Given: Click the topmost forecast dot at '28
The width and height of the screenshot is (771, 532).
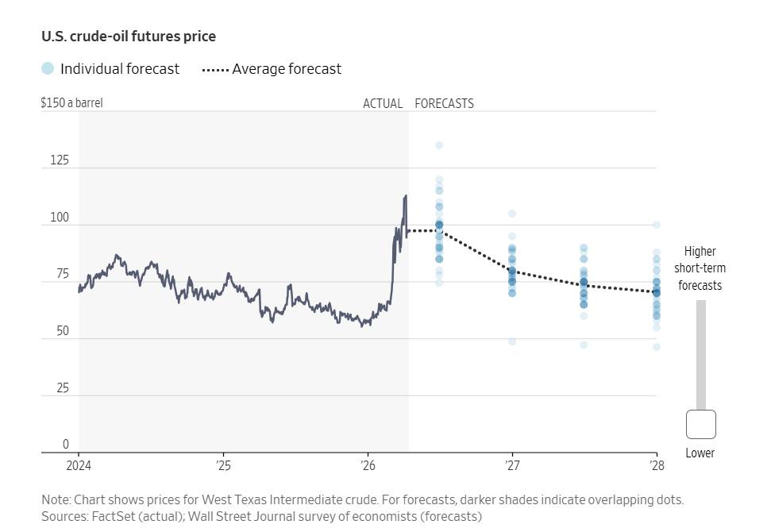Looking at the screenshot, I should 657,225.
